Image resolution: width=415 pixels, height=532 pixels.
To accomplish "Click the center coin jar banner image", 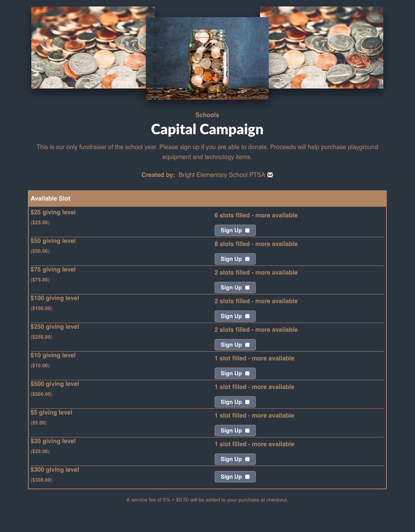I will (207, 57).
